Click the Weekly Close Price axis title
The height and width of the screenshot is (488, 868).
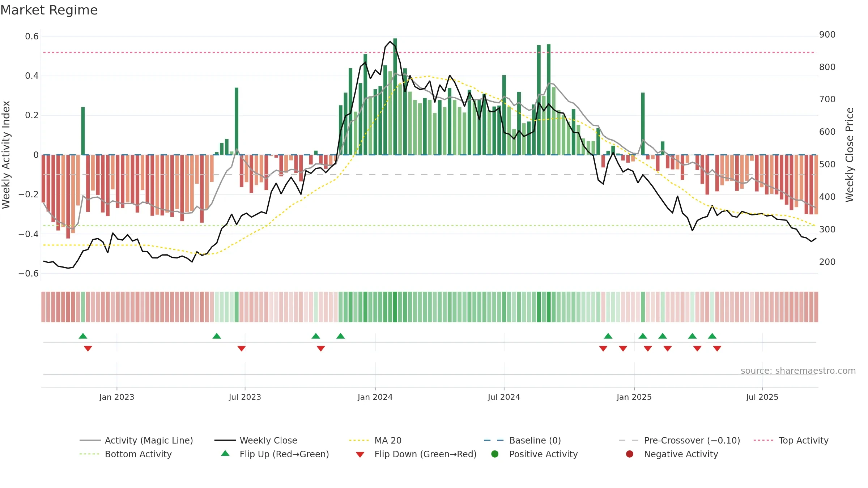click(x=850, y=155)
